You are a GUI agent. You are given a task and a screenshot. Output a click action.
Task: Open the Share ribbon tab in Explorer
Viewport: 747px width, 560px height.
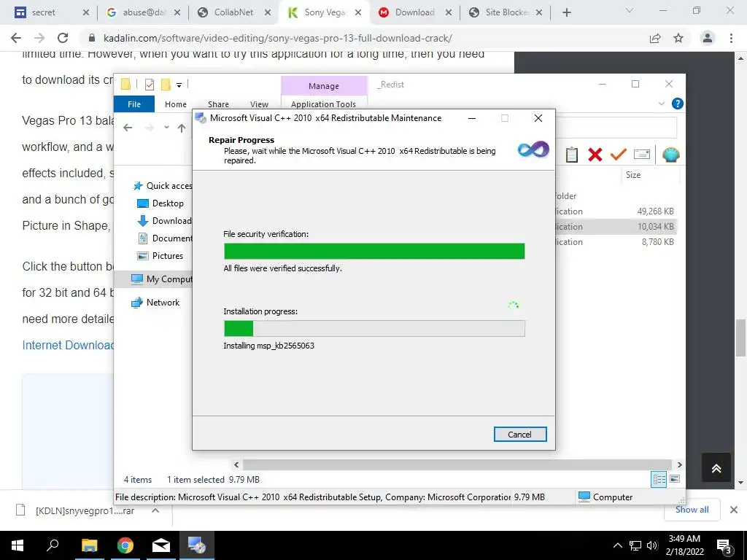point(218,104)
